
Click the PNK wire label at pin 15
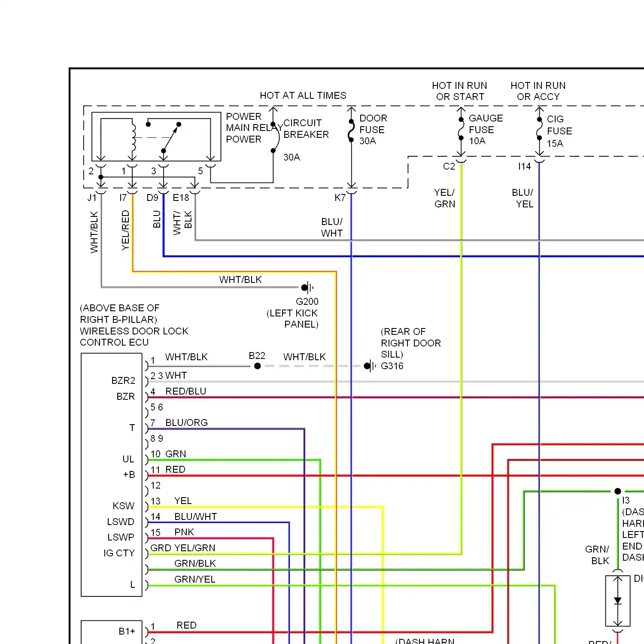click(184, 532)
